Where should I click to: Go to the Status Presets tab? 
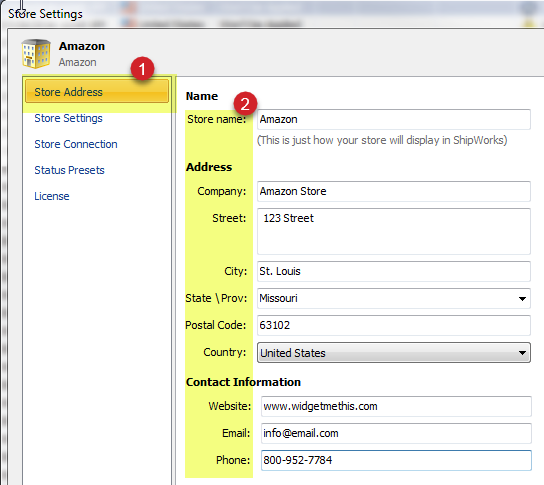[69, 170]
